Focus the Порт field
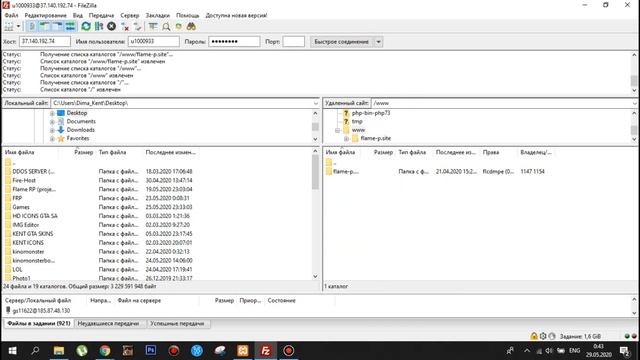Screen dimensions: 640x360 pyautogui.click(x=293, y=41)
